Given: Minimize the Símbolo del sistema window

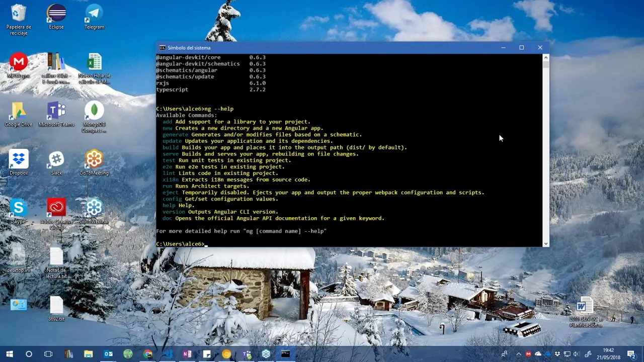Looking at the screenshot, I should 503,48.
